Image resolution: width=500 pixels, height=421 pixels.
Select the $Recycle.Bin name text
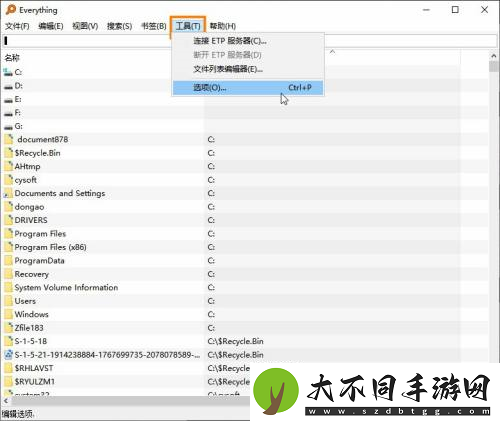[37, 153]
